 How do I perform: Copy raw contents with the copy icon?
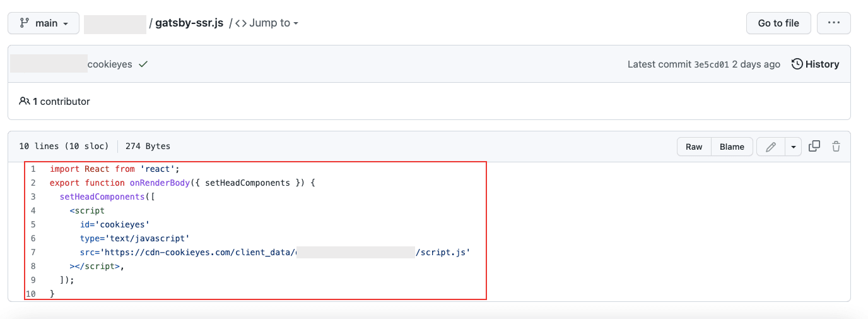[x=814, y=146]
